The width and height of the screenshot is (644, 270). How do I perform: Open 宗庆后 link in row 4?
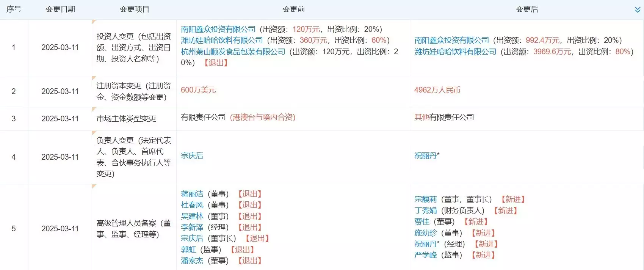pyautogui.click(x=192, y=155)
